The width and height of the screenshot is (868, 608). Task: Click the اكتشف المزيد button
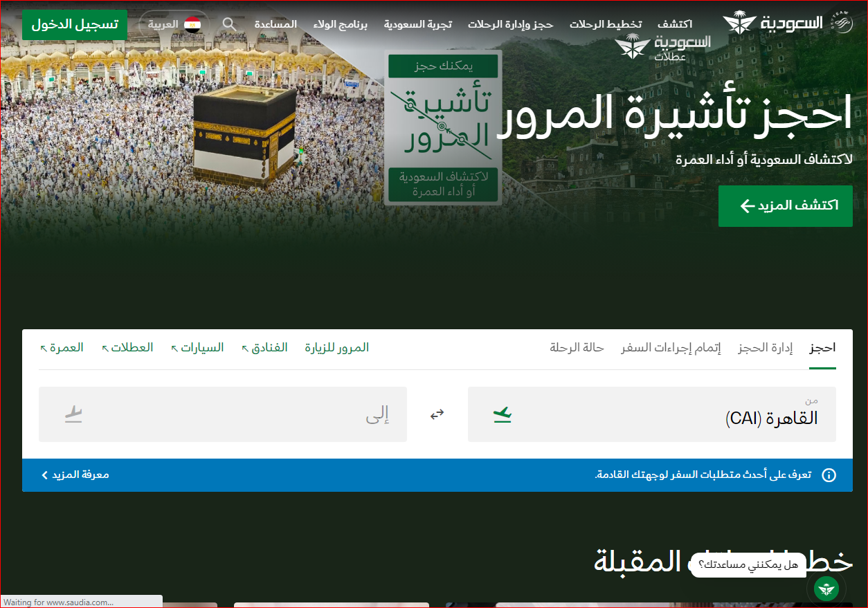(x=785, y=206)
